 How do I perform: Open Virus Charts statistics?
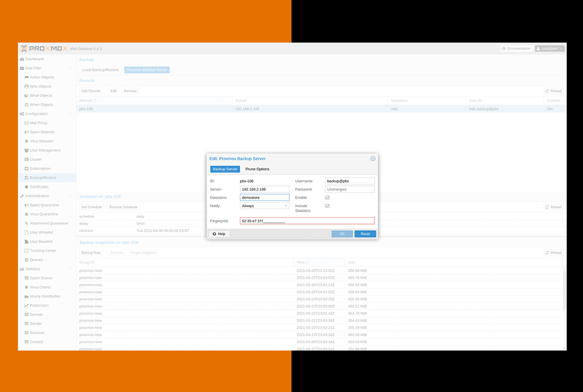40,287
